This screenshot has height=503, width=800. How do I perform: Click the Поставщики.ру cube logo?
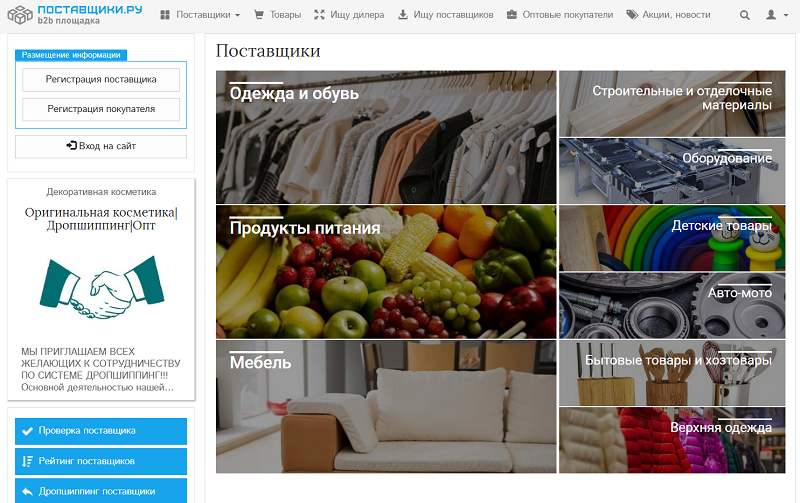tap(20, 15)
